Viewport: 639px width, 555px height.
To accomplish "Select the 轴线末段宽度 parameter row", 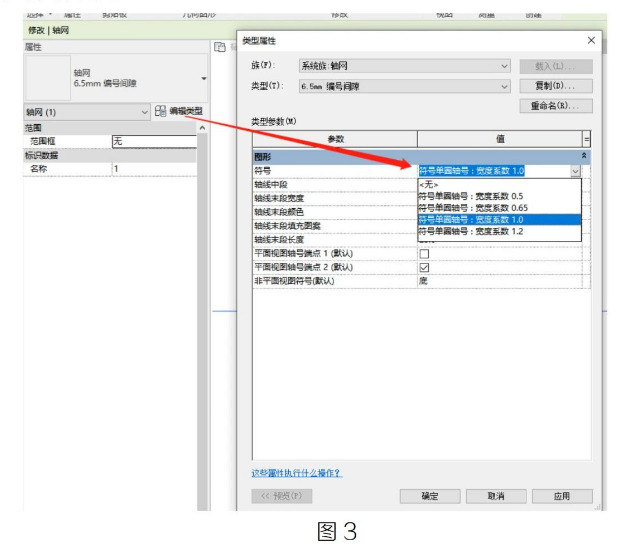I will click(335, 198).
